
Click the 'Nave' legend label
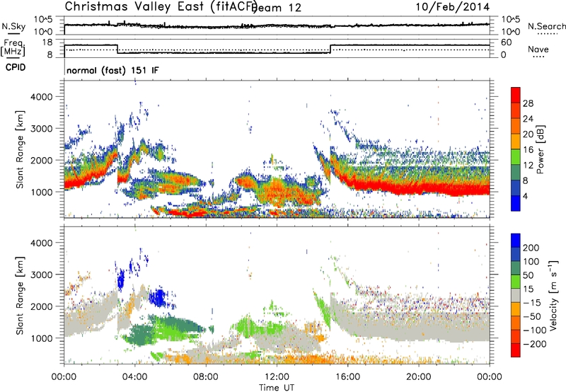pyautogui.click(x=538, y=49)
